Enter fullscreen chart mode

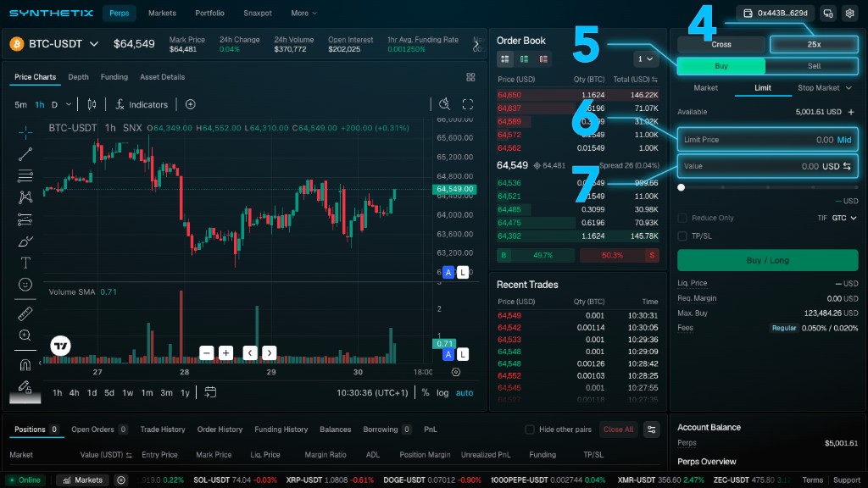468,104
